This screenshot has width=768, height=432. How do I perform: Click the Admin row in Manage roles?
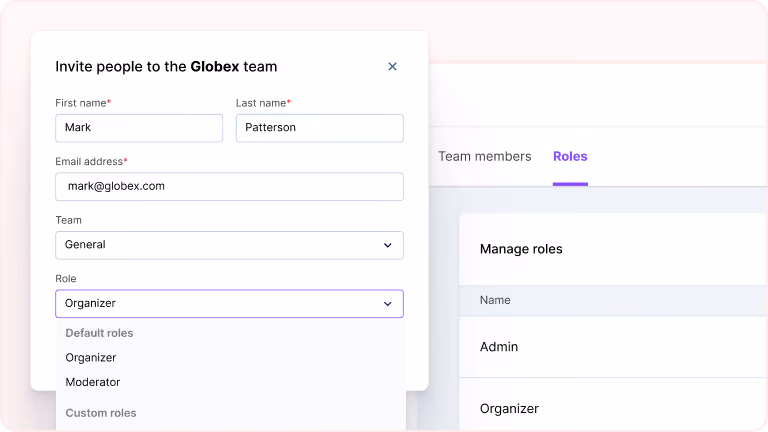click(x=614, y=347)
